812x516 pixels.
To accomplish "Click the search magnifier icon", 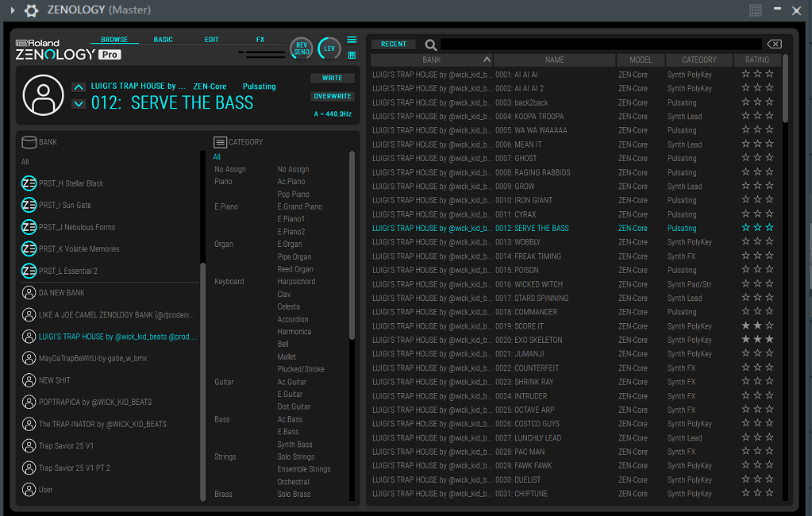I will (x=430, y=44).
